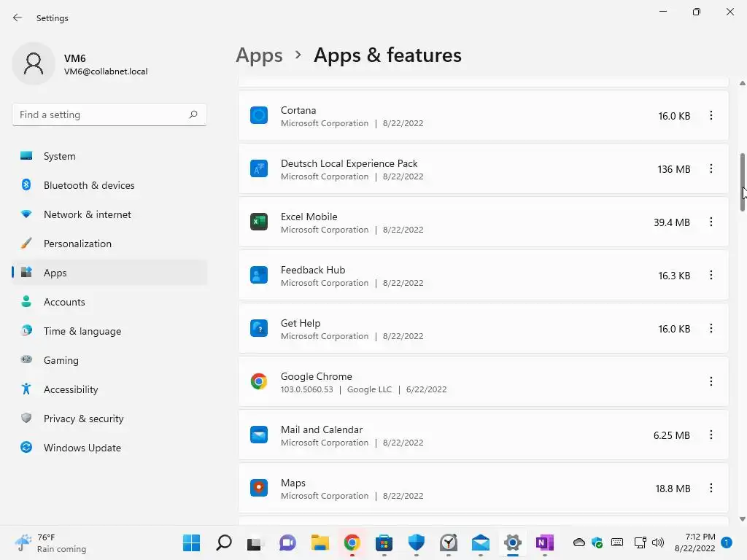Click the Feedback Hub app icon
Viewport: 747px width, 560px height.
tap(259, 275)
